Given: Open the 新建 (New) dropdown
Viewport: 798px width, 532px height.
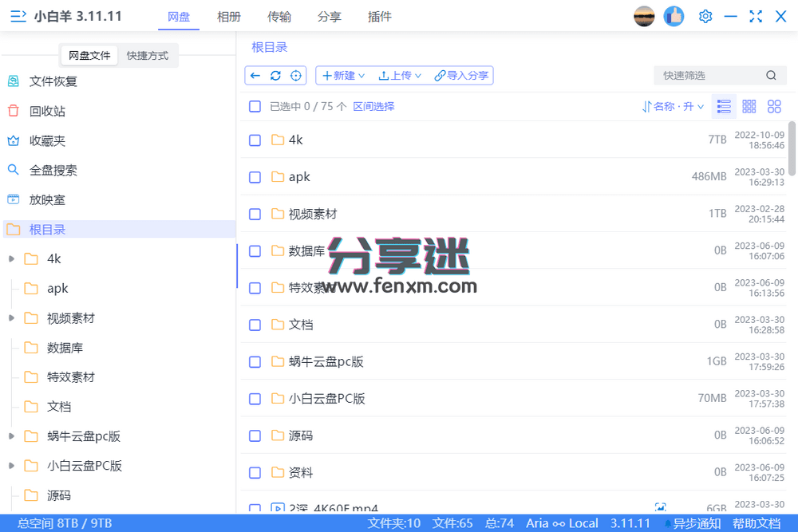Looking at the screenshot, I should [342, 75].
